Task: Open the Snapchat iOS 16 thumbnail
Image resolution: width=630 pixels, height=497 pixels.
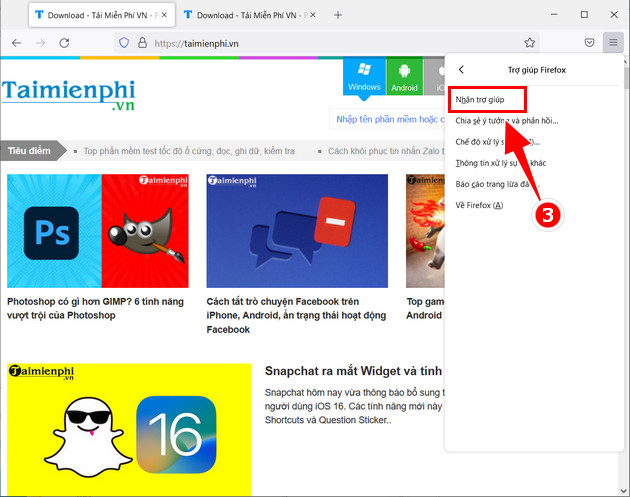Action: [129, 430]
